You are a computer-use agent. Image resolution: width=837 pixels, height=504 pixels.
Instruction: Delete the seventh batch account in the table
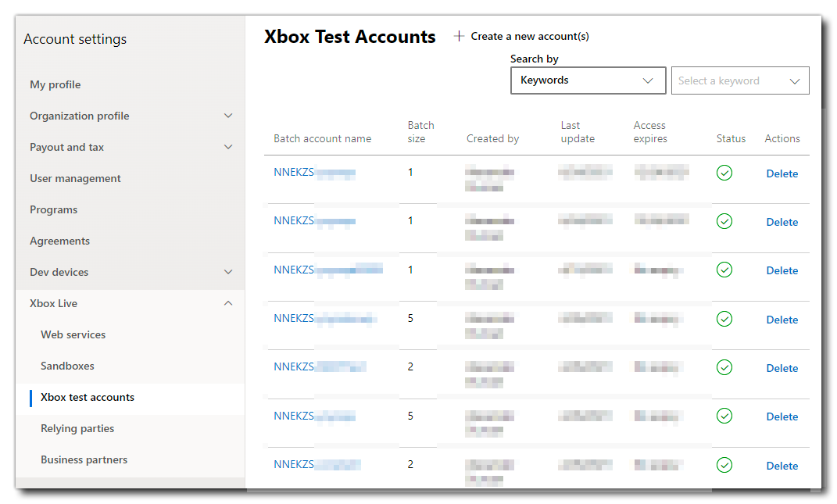[x=782, y=466]
